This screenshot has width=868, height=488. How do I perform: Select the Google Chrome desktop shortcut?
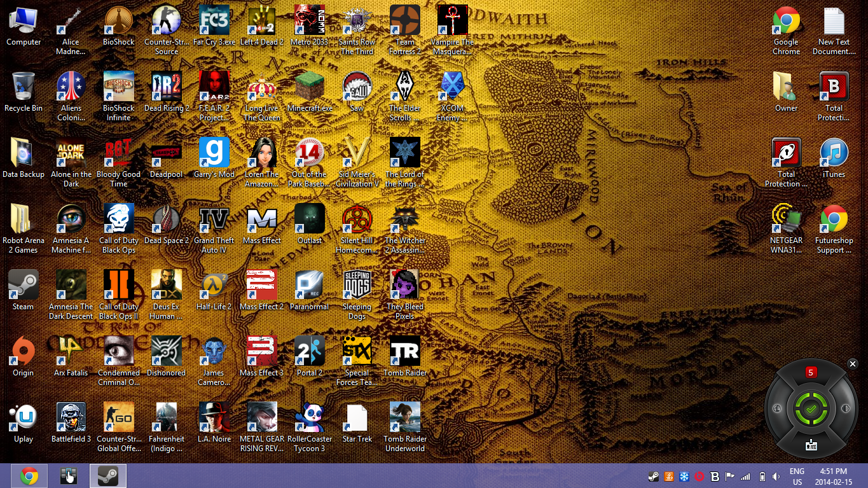[787, 30]
